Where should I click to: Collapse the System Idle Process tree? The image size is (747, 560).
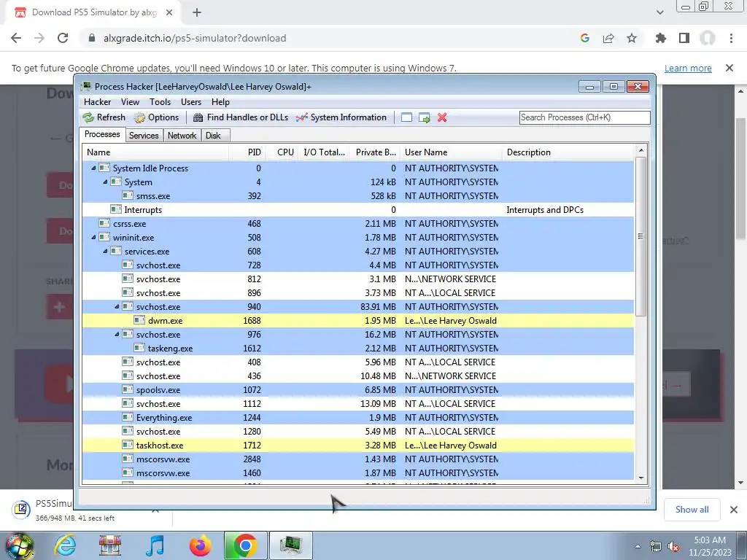pyautogui.click(x=93, y=168)
